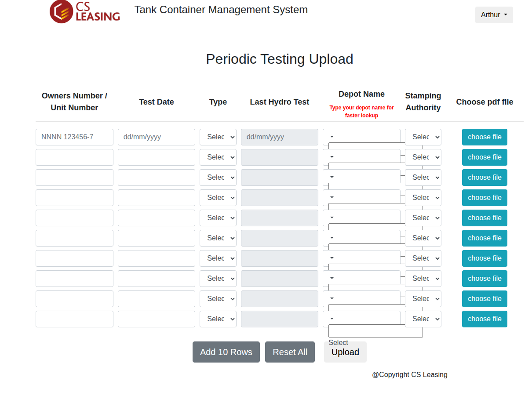Click the second row Test Date field
This screenshot has width=532, height=410.
pos(157,157)
